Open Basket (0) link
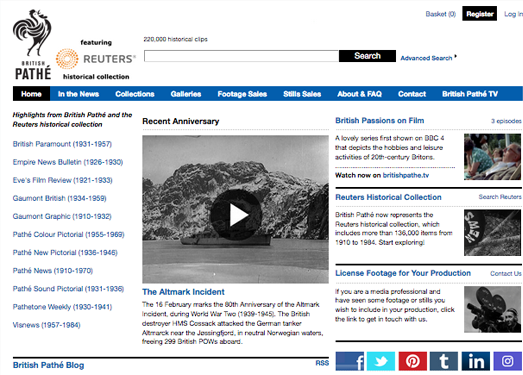The height and width of the screenshot is (375, 523). click(x=441, y=14)
